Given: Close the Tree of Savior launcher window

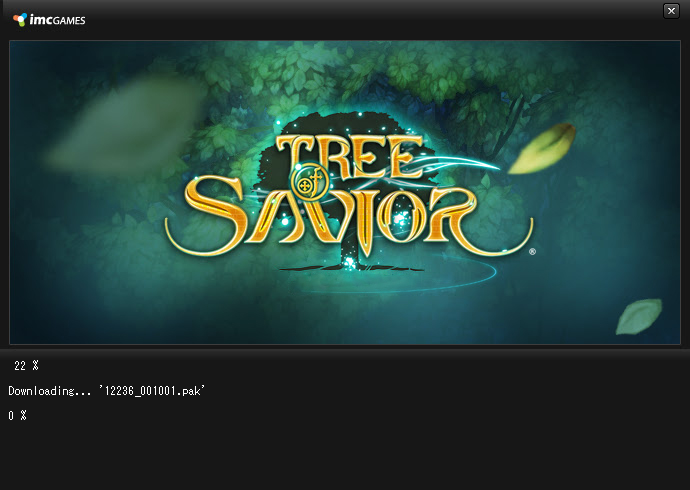Looking at the screenshot, I should (x=671, y=11).
